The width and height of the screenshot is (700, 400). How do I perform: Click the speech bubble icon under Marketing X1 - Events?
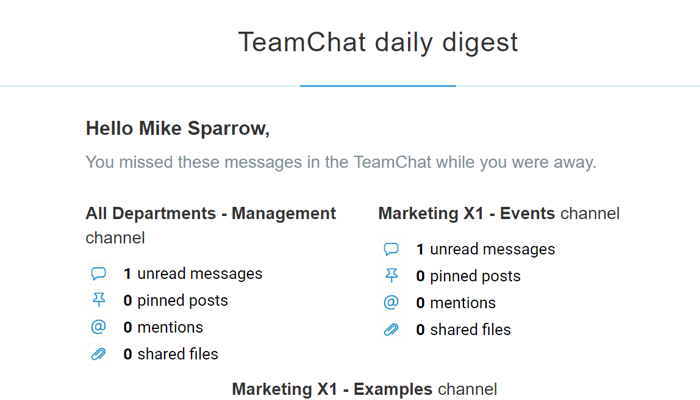tap(391, 249)
